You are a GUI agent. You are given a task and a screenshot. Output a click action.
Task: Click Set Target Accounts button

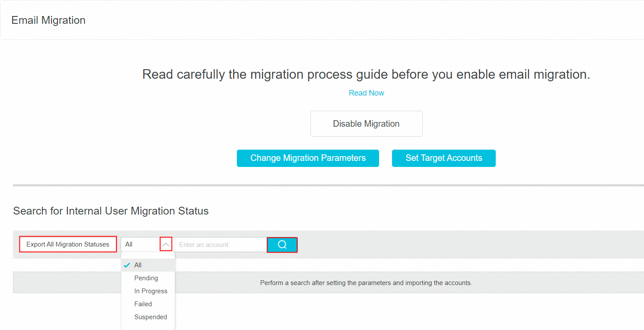point(444,158)
